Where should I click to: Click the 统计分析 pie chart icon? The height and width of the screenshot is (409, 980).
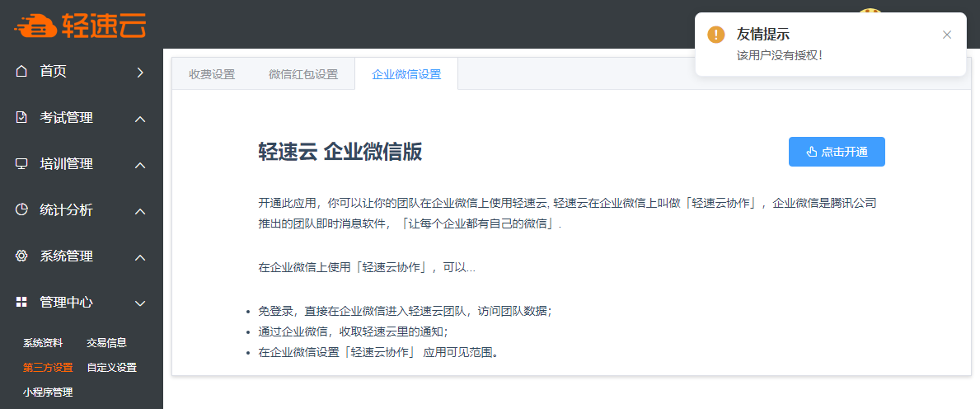pyautogui.click(x=21, y=209)
